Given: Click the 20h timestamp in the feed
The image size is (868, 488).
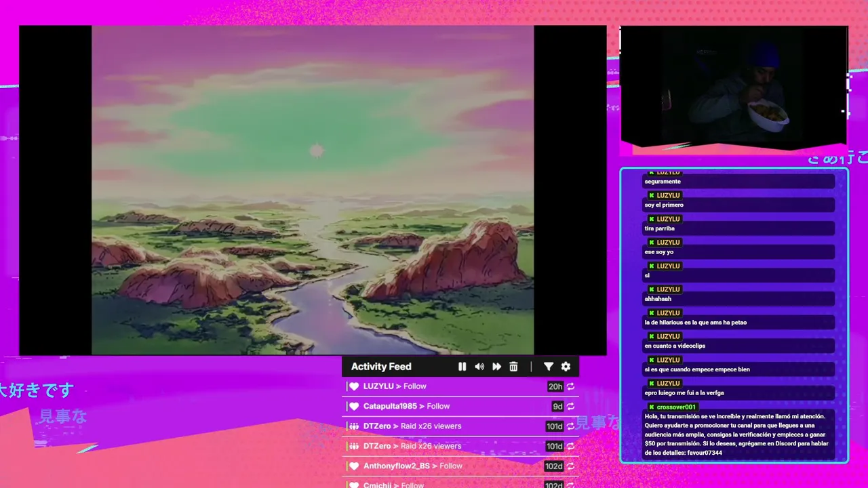Looking at the screenshot, I should 555,386.
